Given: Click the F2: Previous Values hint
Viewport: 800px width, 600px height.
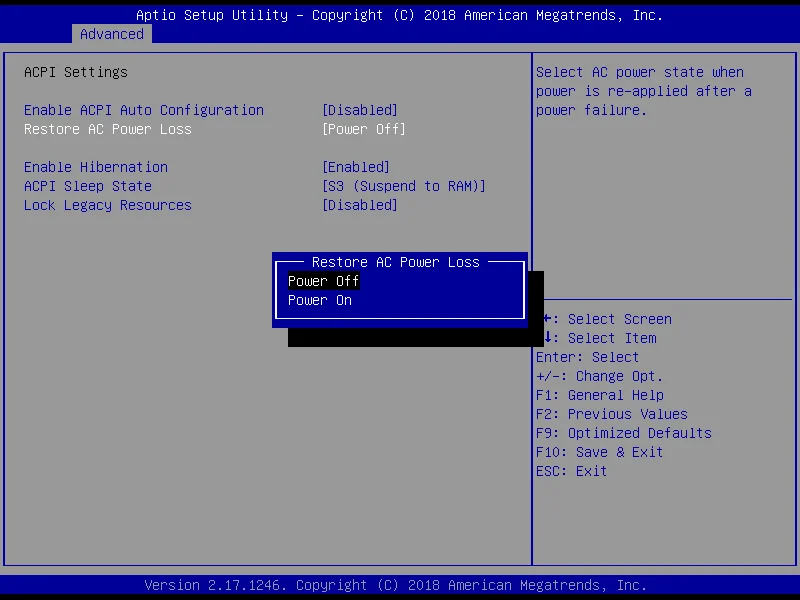Looking at the screenshot, I should [612, 414].
